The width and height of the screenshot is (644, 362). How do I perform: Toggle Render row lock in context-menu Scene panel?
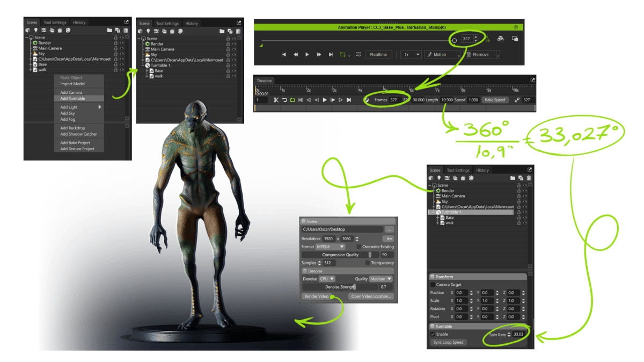coord(115,43)
